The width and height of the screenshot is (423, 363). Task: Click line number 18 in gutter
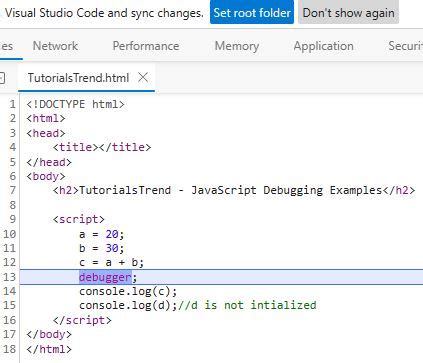(x=9, y=349)
